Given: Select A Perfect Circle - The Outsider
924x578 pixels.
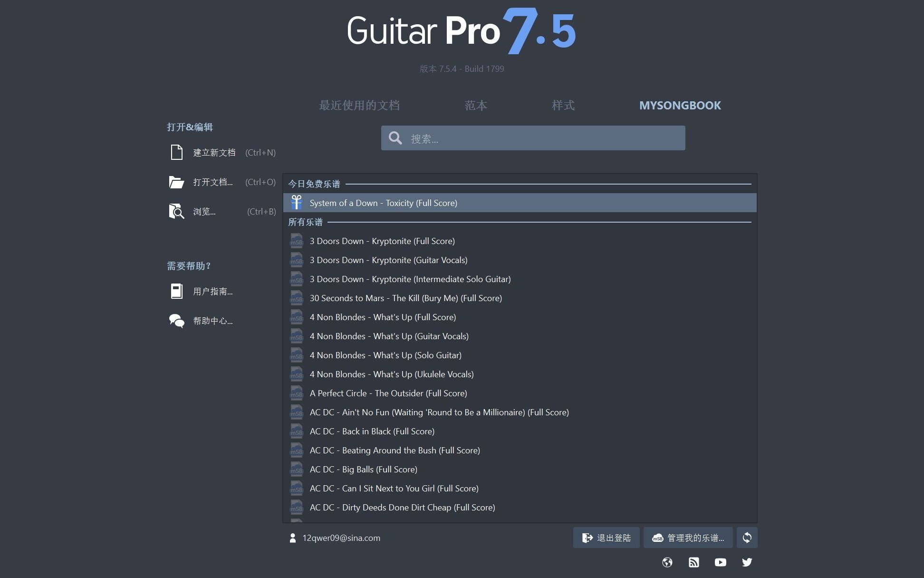Looking at the screenshot, I should [520, 393].
